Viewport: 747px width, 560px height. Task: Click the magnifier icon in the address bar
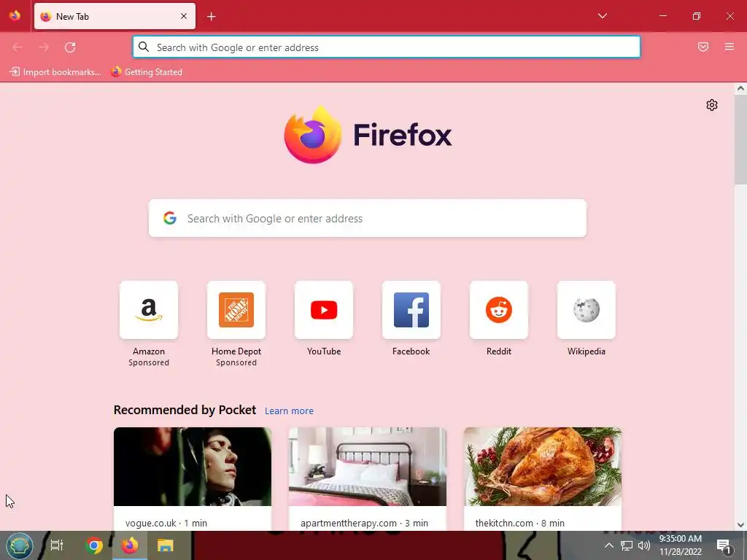(144, 47)
